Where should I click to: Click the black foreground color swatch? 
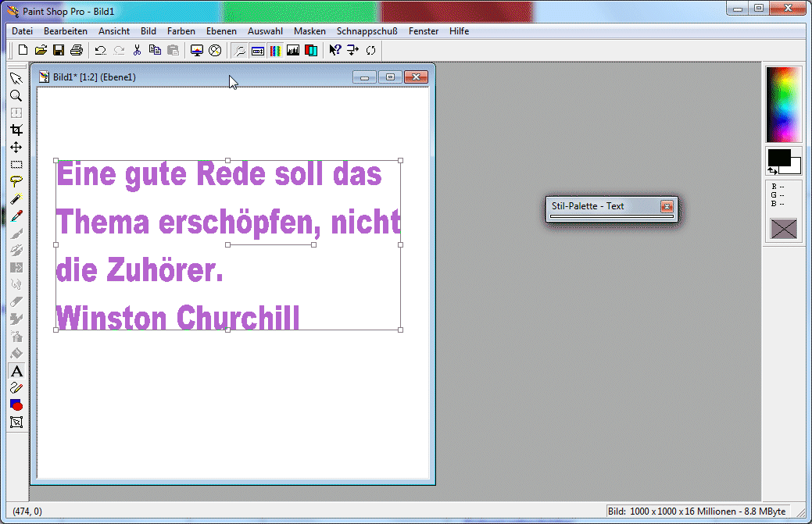pos(778,157)
